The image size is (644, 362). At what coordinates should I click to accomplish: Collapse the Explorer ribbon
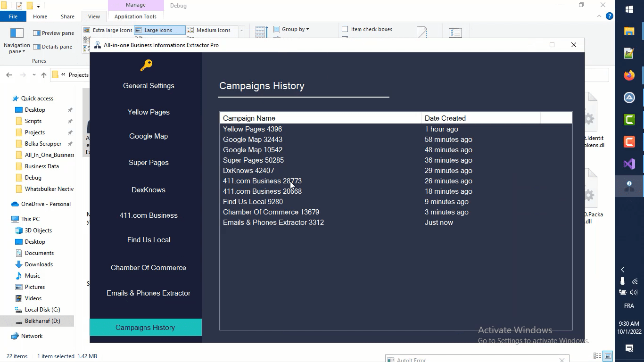(x=599, y=16)
